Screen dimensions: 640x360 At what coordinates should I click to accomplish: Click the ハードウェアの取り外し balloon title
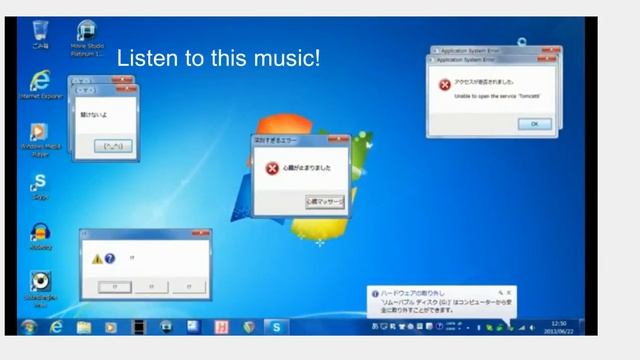tap(412, 293)
